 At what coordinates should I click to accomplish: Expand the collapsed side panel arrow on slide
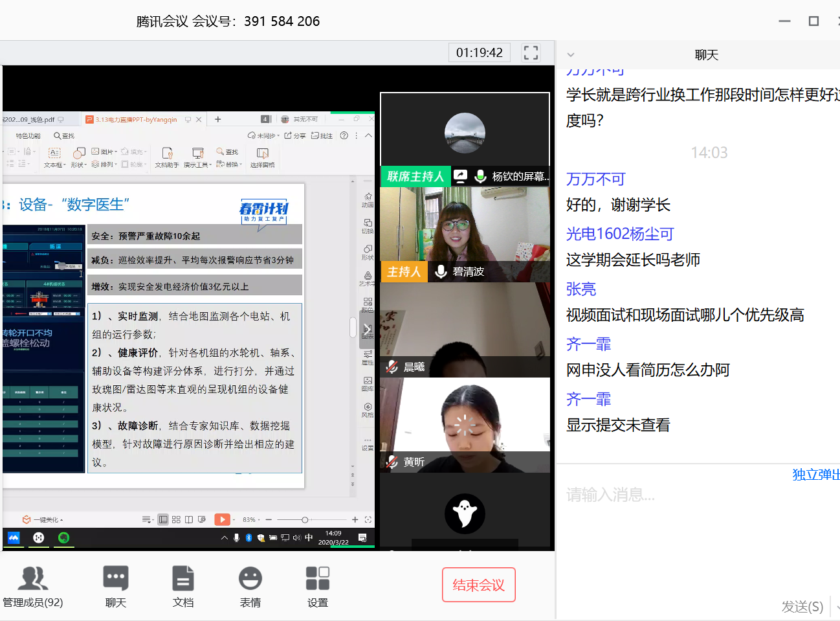click(x=367, y=330)
